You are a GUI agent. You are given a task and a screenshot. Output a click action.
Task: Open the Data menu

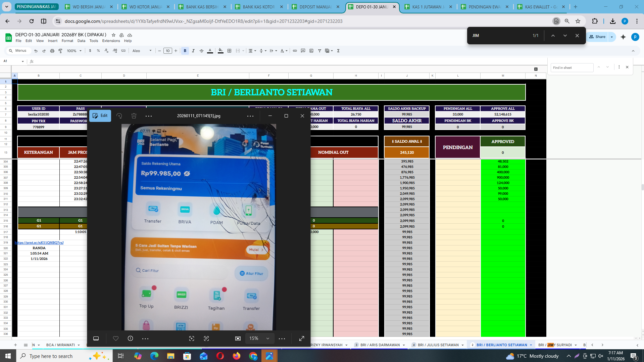point(81,41)
